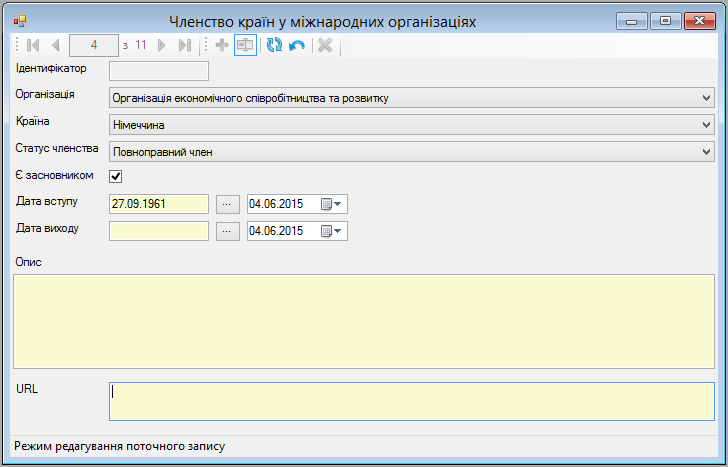Click the Ідентифікатор input field
The width and height of the screenshot is (728, 467).
pyautogui.click(x=159, y=71)
